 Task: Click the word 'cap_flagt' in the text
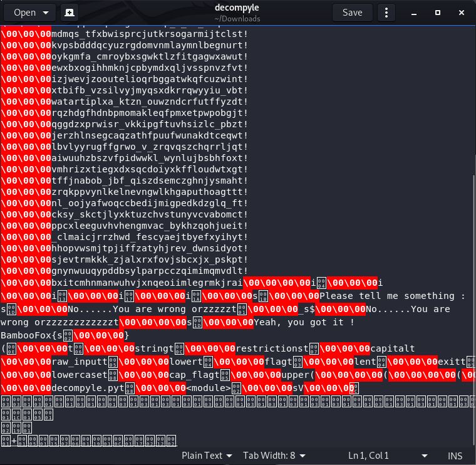click(194, 375)
